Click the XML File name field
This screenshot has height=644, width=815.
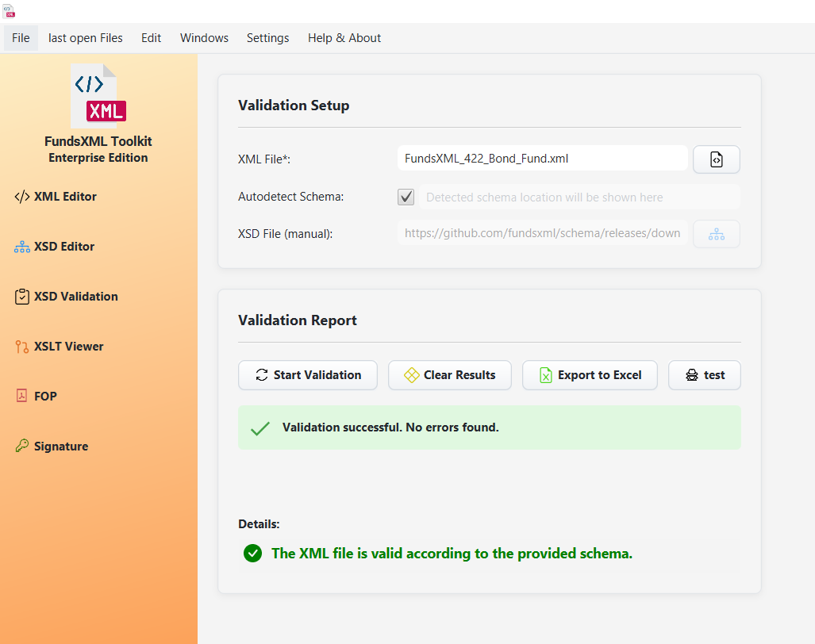coord(542,159)
